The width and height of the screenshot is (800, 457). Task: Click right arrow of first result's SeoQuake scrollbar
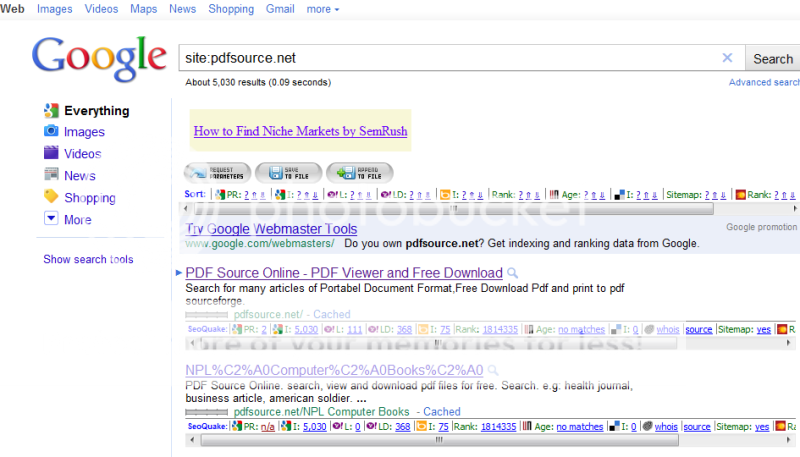pyautogui.click(x=789, y=343)
